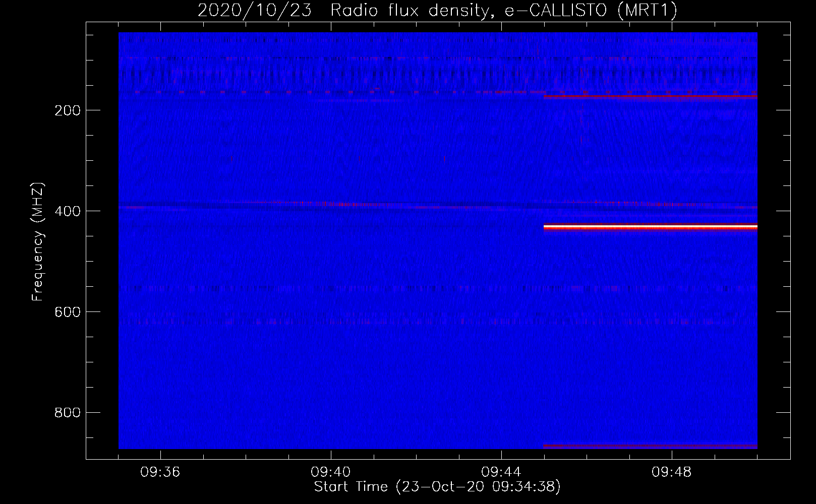Click the 400 frequency tick label
This screenshot has height=504, width=816.
[x=68, y=211]
